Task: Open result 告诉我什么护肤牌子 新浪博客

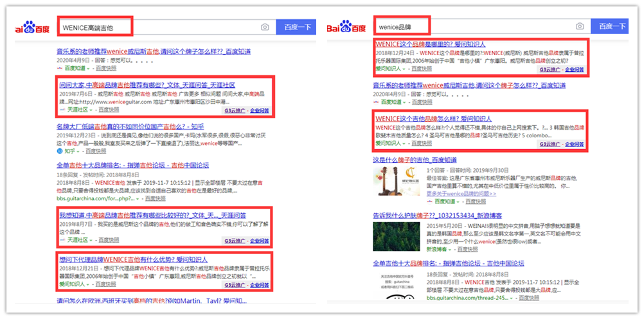Action: tap(438, 216)
